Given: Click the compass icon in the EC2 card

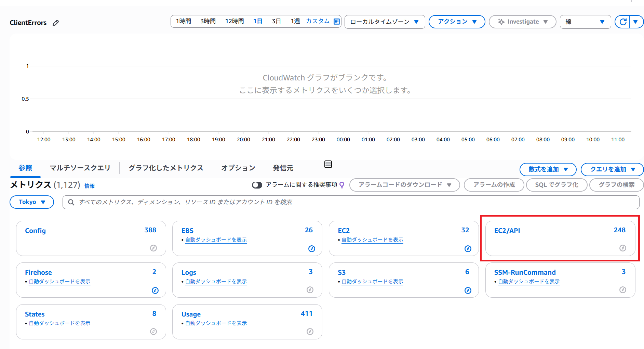Looking at the screenshot, I should click(468, 249).
